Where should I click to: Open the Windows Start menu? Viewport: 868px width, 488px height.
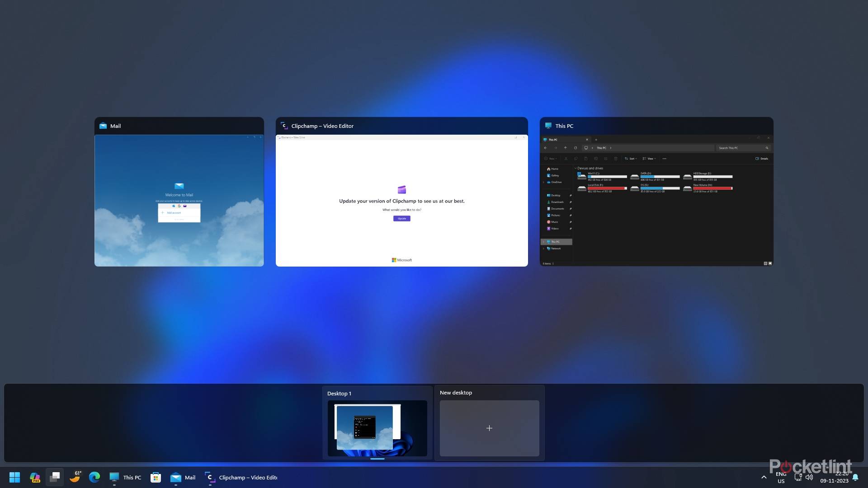14,477
